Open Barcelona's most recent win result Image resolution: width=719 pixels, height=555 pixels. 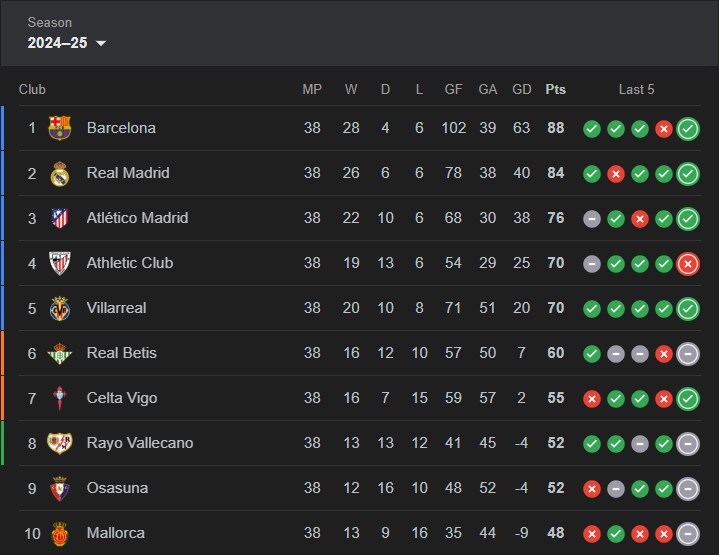pyautogui.click(x=688, y=129)
